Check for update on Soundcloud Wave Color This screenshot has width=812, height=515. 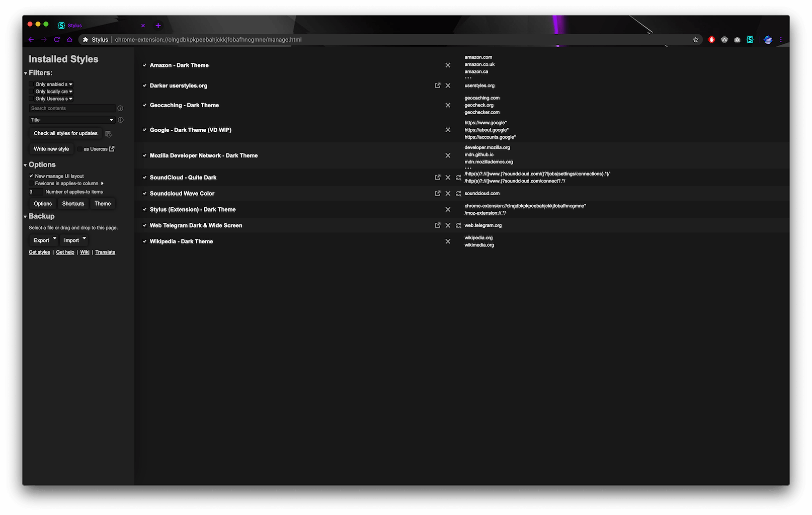click(458, 193)
